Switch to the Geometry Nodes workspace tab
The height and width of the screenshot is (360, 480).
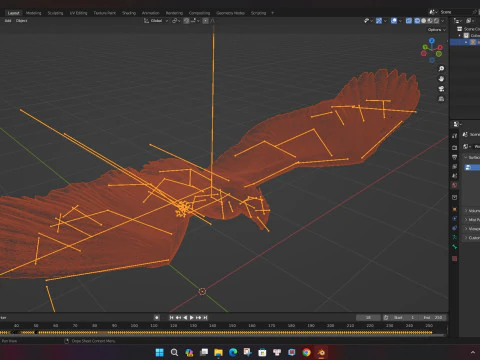[x=230, y=13]
